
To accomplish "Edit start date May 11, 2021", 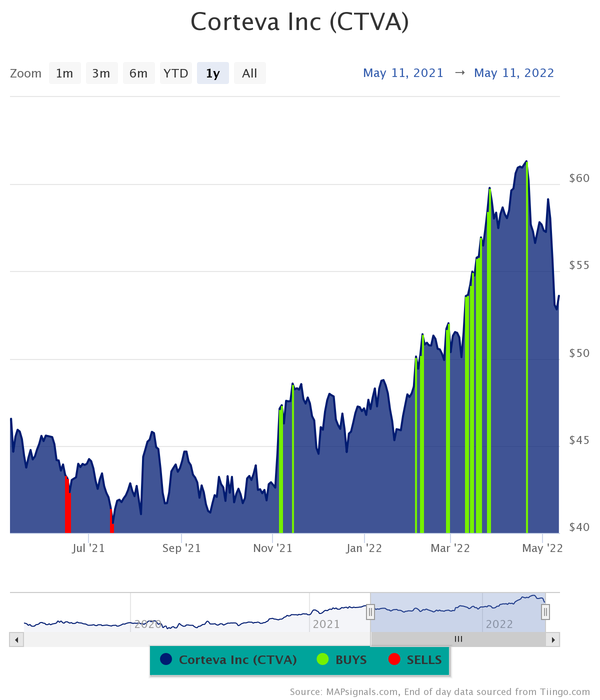I will coord(403,73).
